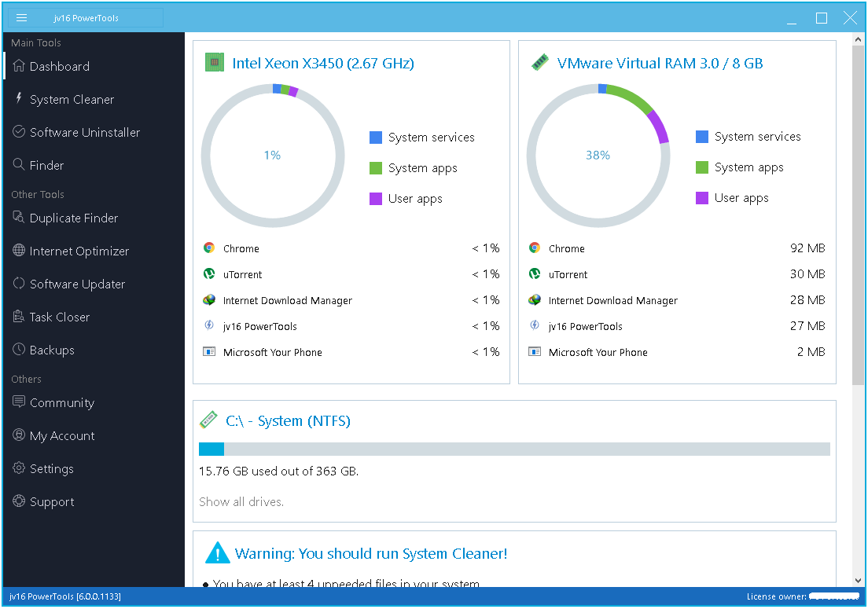Click the Community chat icon
The height and width of the screenshot is (609, 868).
[x=19, y=402]
